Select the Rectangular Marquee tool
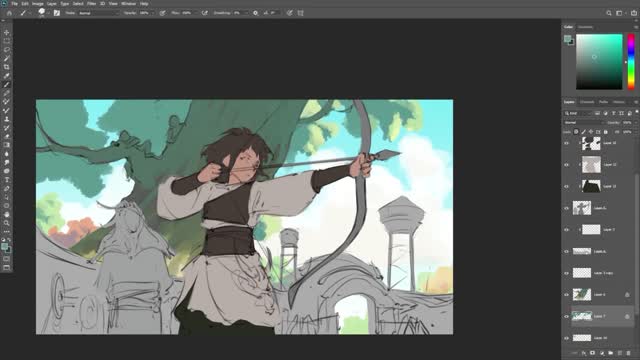 pyautogui.click(x=7, y=41)
